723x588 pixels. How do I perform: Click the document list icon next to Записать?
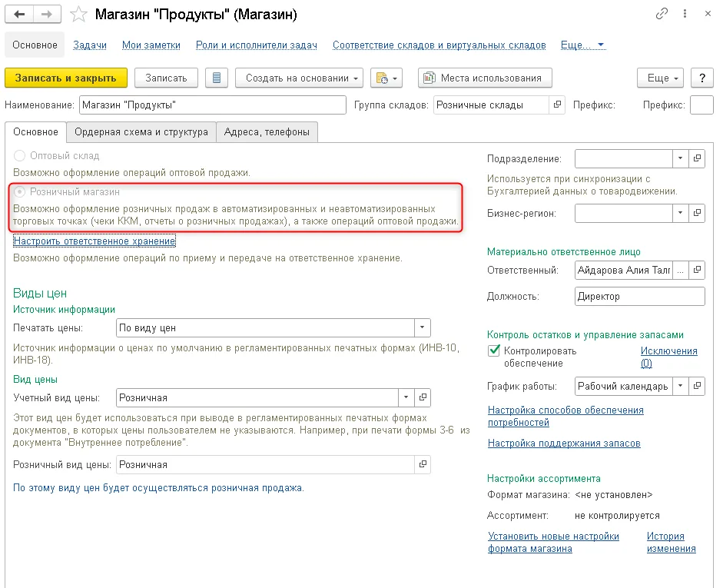pyautogui.click(x=217, y=78)
